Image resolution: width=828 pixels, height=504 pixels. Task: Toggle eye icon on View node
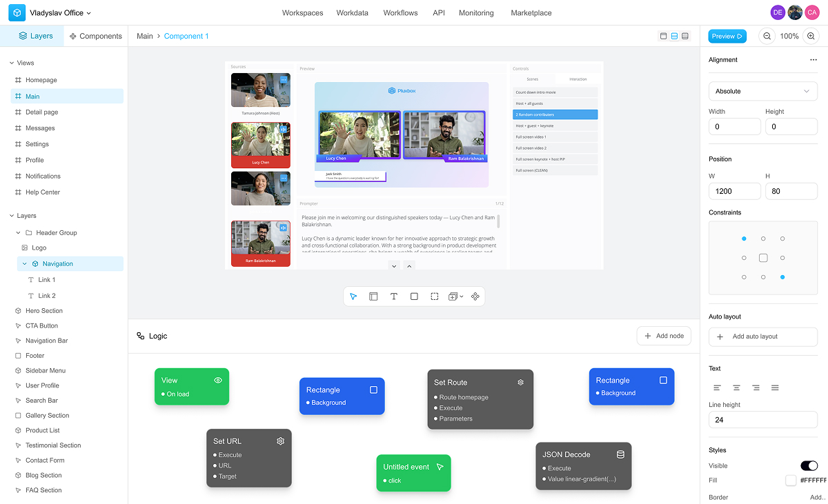(x=218, y=380)
